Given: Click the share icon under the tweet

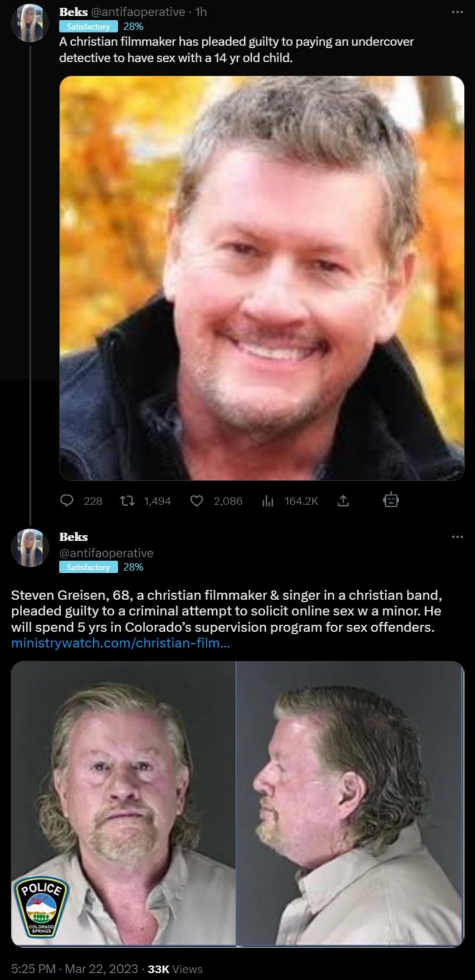Looking at the screenshot, I should 343,500.
